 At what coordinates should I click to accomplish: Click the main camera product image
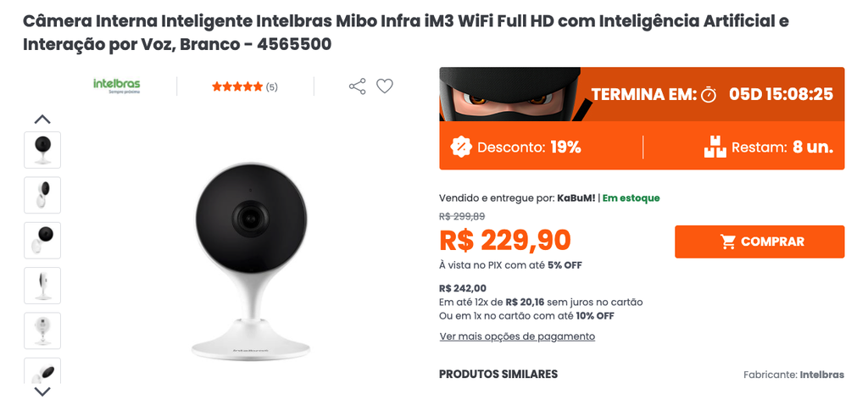pyautogui.click(x=251, y=261)
